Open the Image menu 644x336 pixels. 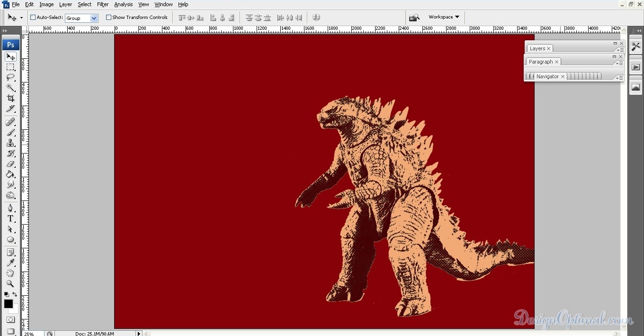46,4
